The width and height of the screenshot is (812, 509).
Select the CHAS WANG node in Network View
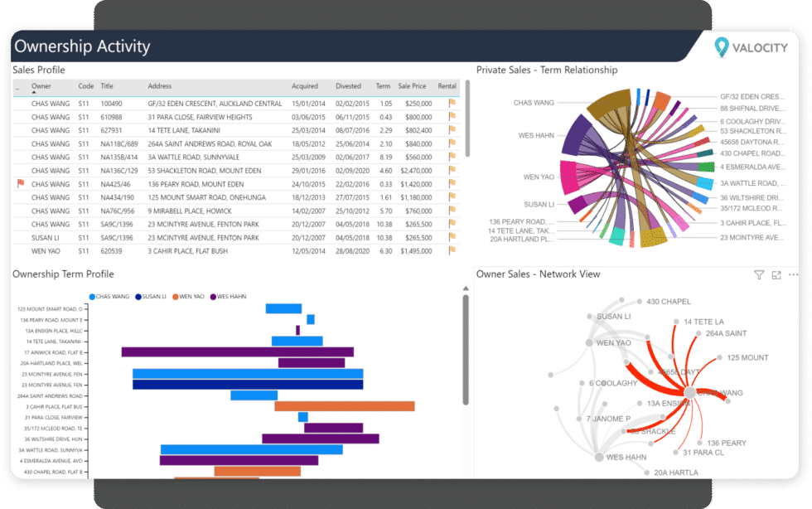click(x=689, y=393)
